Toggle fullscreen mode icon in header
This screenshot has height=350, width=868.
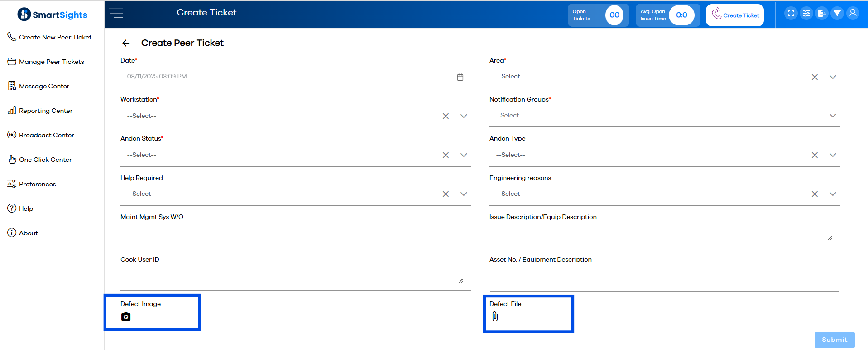pyautogui.click(x=791, y=14)
